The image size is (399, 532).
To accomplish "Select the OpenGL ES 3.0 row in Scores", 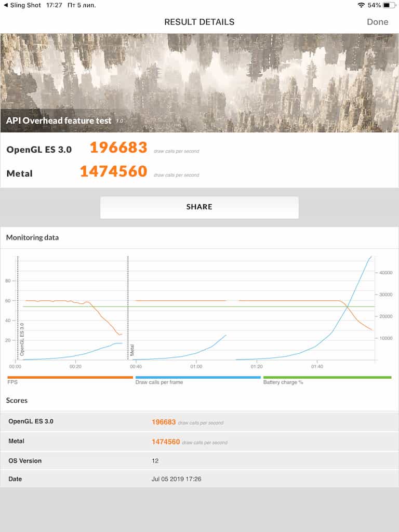I will pos(199,422).
